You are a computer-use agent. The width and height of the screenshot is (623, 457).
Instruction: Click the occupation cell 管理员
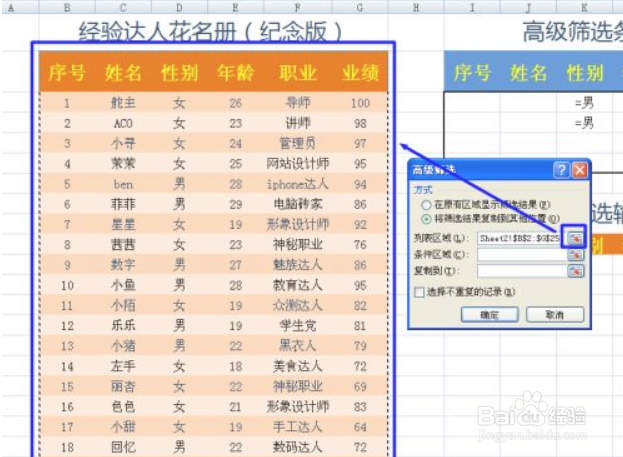298,143
